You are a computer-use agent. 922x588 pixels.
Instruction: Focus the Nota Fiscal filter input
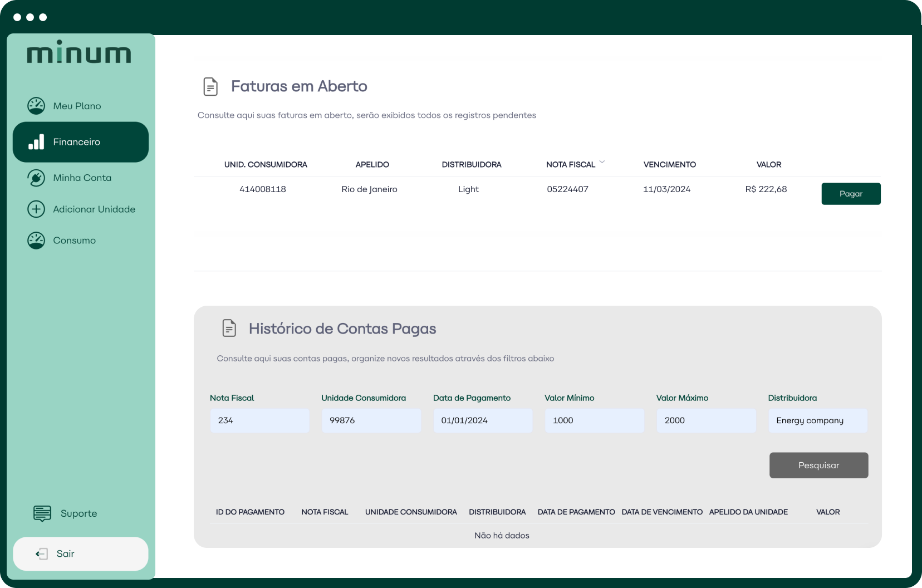(259, 420)
